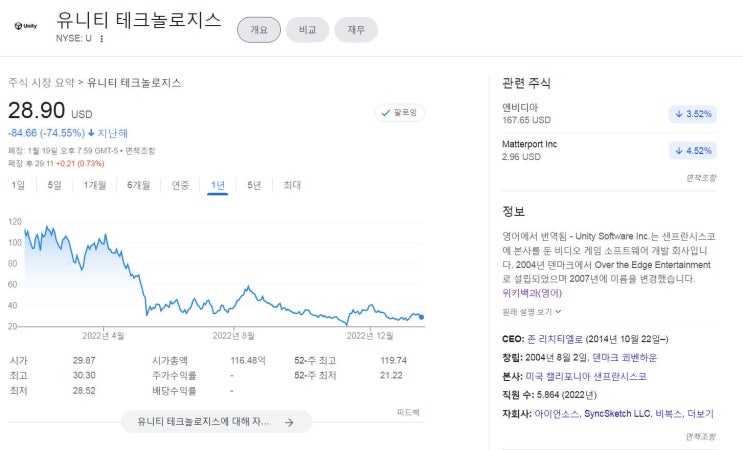The width and height of the screenshot is (743, 450).
Task: Select the 개요 overview tab
Action: [259, 30]
